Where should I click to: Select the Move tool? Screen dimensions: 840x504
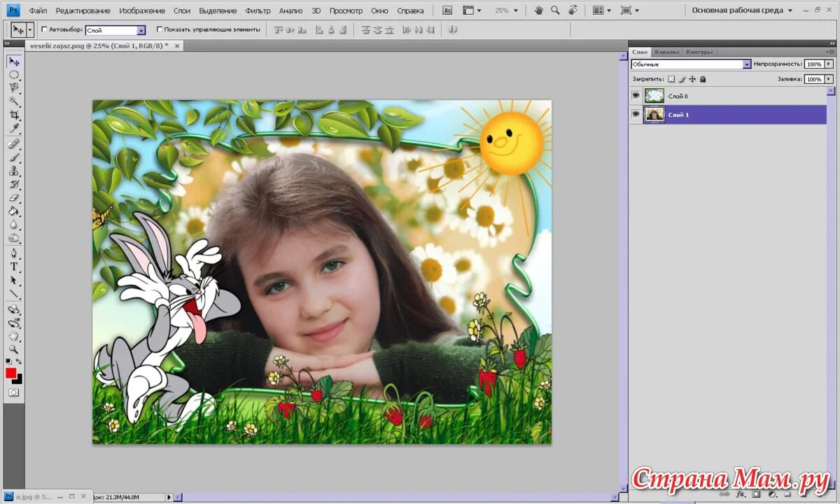(13, 62)
